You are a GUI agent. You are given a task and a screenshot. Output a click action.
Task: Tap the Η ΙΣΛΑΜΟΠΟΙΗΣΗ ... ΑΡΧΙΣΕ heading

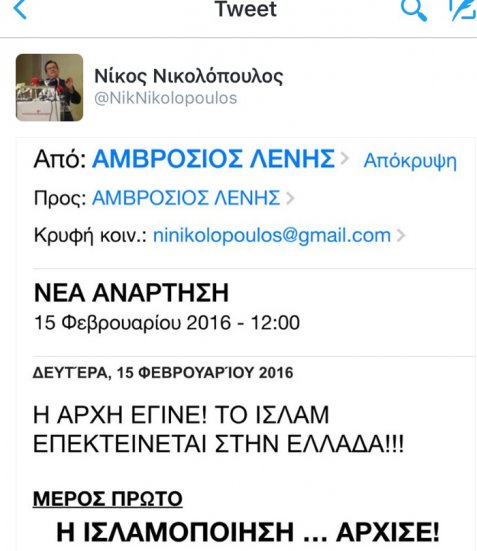tap(248, 532)
